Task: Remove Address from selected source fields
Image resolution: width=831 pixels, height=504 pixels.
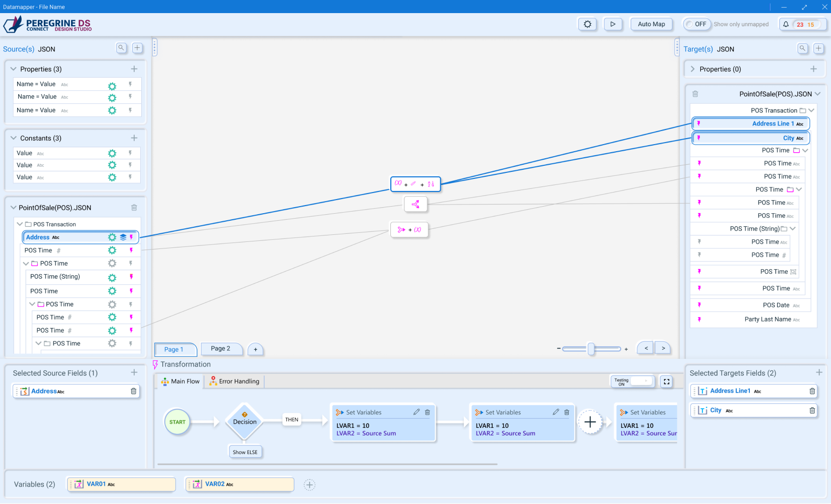Action: click(134, 391)
